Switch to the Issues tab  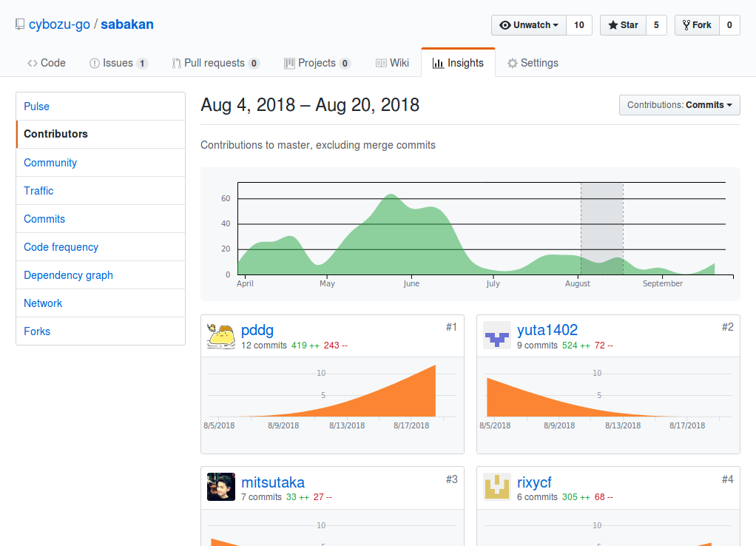tap(118, 63)
